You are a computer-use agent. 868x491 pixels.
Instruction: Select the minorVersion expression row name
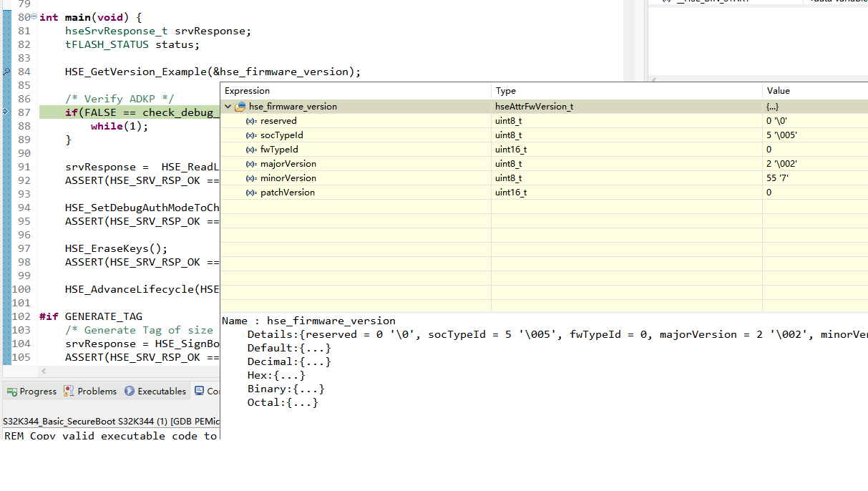pyautogui.click(x=288, y=178)
